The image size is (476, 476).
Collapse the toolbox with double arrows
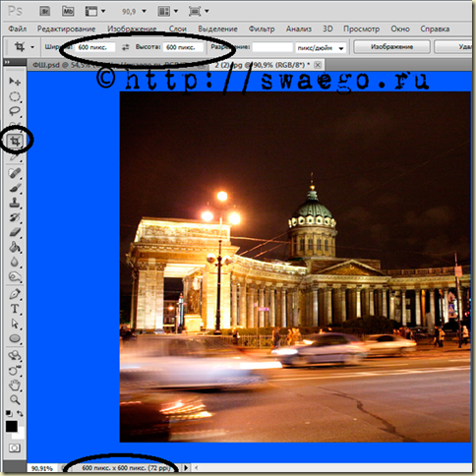[x=7, y=62]
